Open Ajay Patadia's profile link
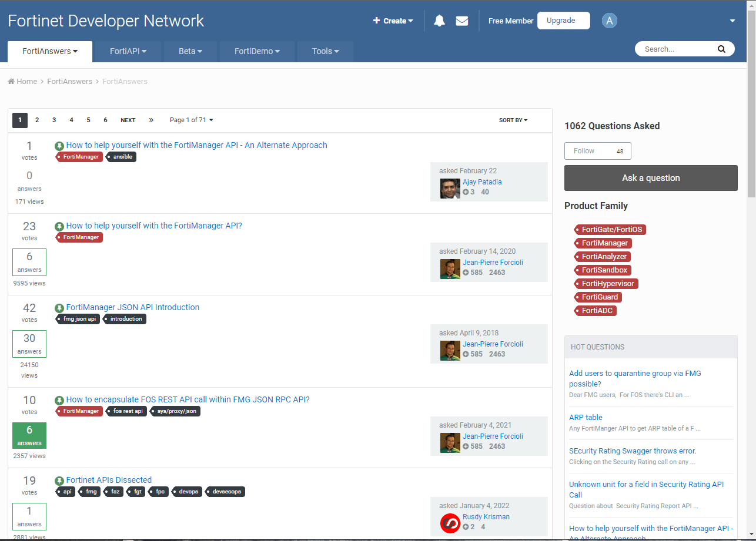Screen dimensions: 756x541 [482, 182]
